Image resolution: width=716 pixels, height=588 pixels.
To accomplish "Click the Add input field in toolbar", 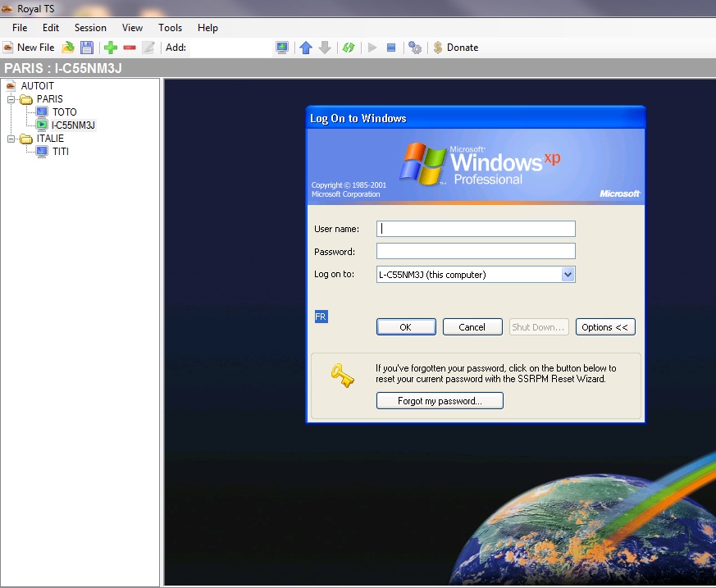I will click(x=230, y=48).
